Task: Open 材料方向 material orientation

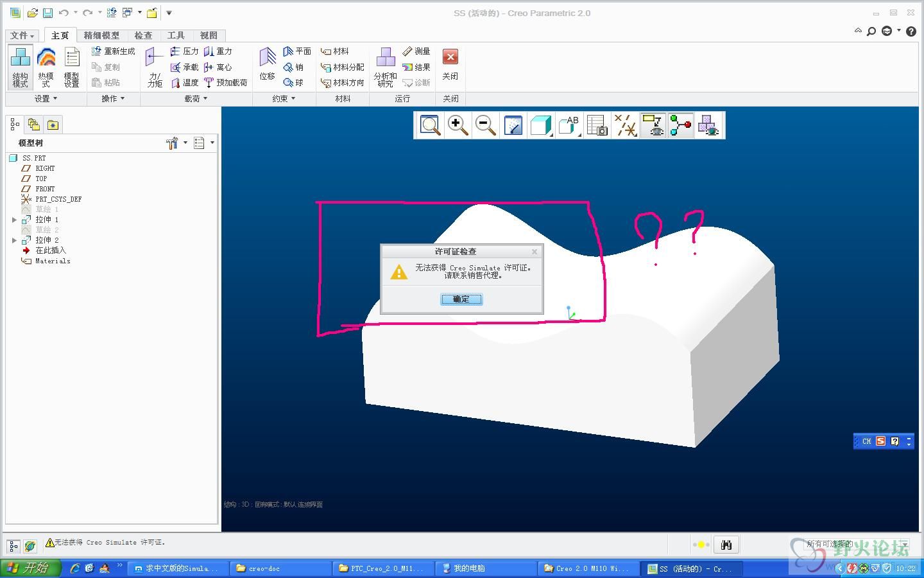Action: (x=343, y=82)
